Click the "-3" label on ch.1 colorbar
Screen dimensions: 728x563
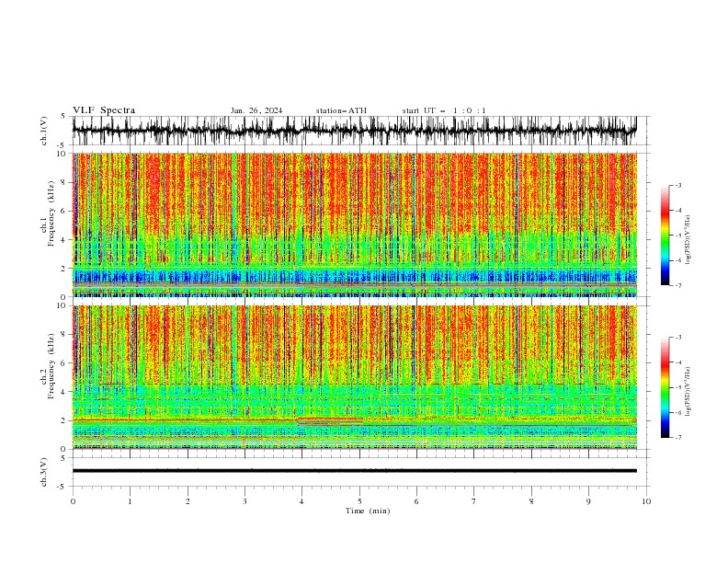pos(678,185)
